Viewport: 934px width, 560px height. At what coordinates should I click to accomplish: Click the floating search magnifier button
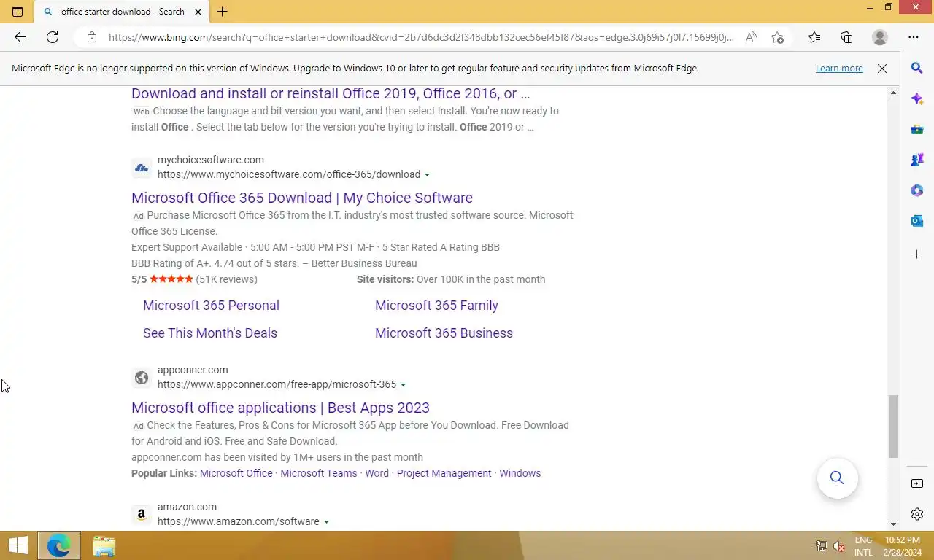click(837, 478)
